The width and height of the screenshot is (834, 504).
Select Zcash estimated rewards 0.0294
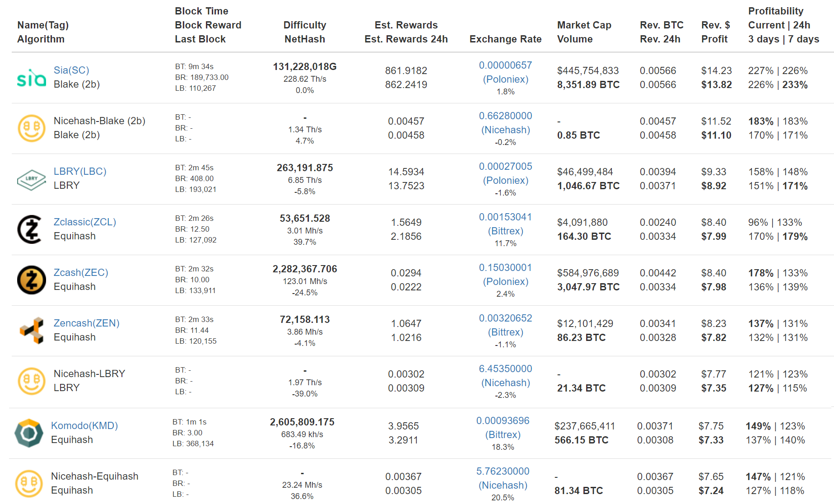coord(406,273)
